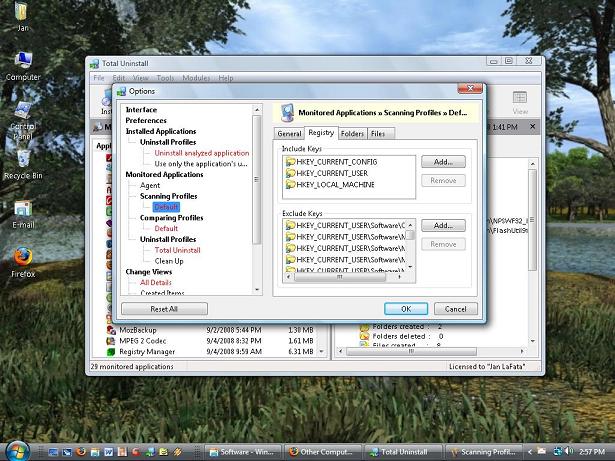Screen dimensions: 615x461
Task: Select Agent in the options tree
Action: 150,185
